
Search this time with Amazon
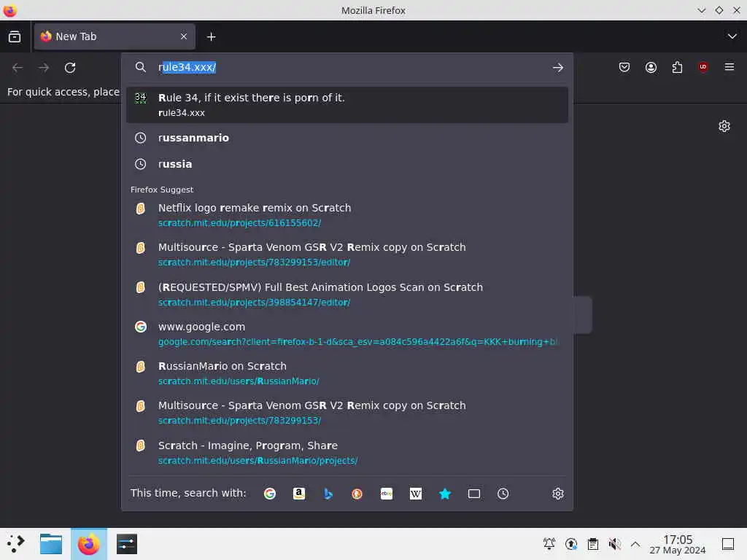[x=298, y=494]
